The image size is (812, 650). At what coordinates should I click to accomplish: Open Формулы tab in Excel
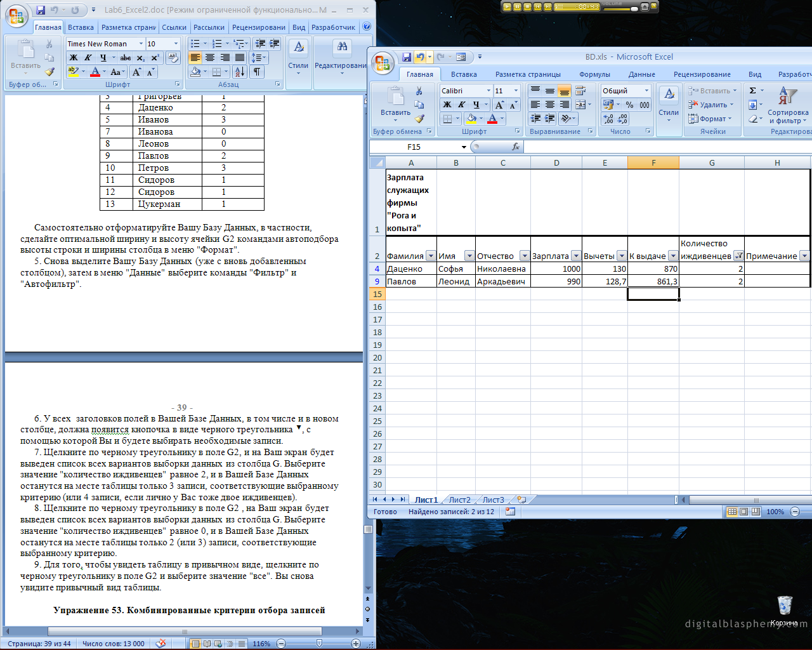tap(594, 74)
